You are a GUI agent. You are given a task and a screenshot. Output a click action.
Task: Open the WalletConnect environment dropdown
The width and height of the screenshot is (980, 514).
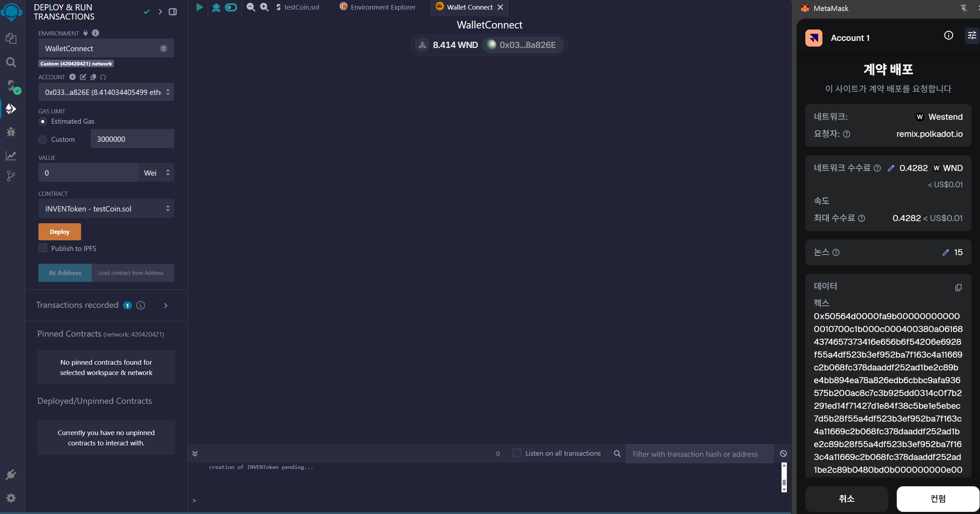tap(106, 48)
